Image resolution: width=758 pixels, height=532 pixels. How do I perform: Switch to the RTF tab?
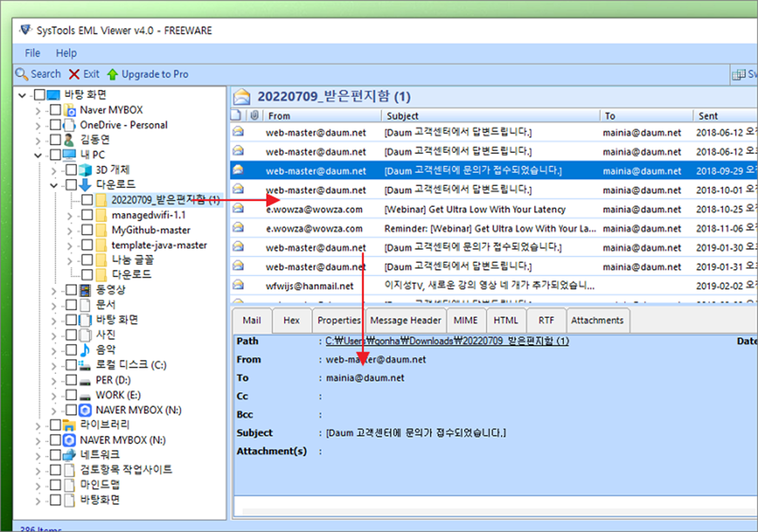coord(546,320)
